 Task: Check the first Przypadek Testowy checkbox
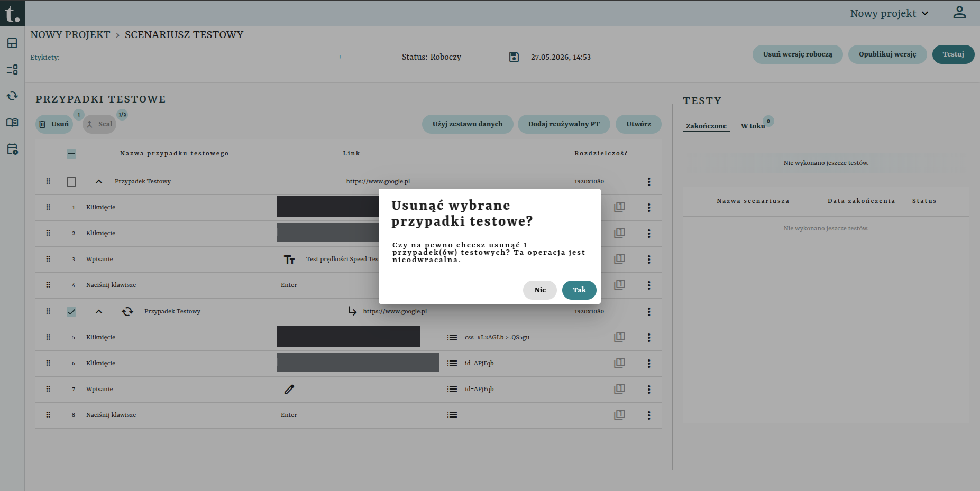point(71,182)
